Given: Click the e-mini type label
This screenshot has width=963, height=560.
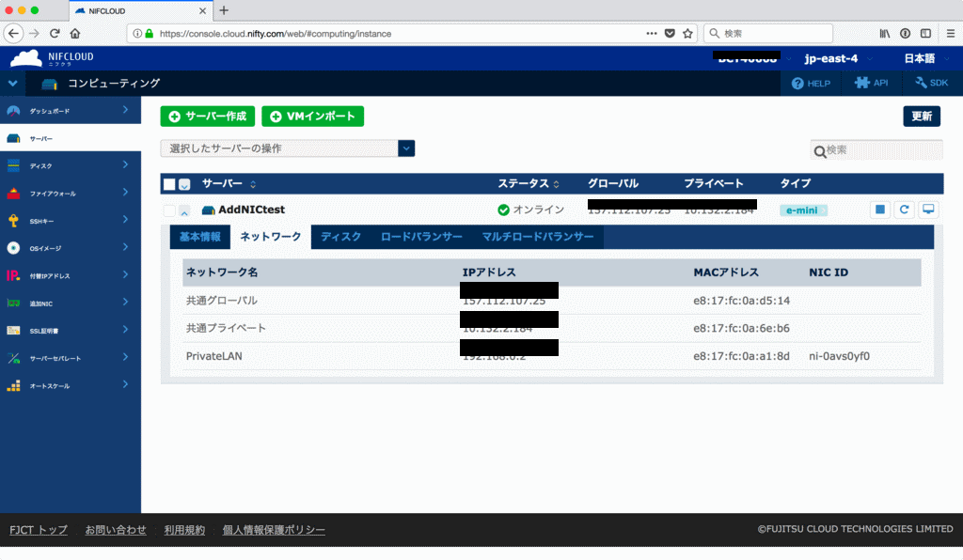Looking at the screenshot, I should point(803,210).
